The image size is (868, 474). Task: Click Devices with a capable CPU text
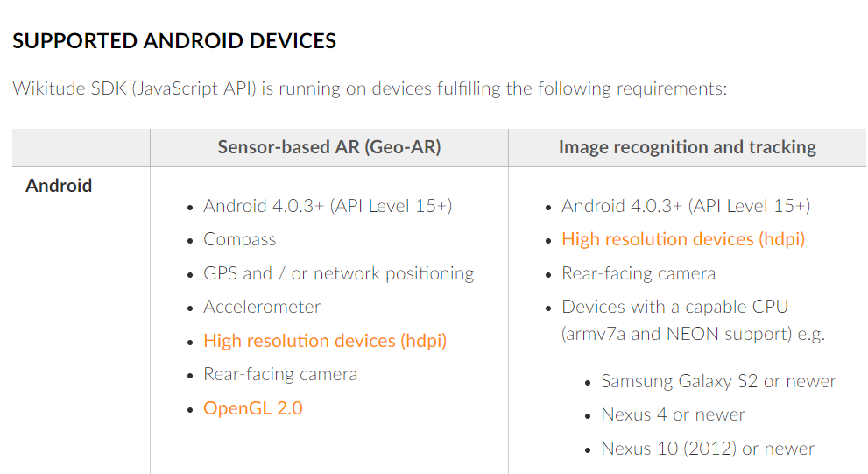pyautogui.click(x=674, y=307)
